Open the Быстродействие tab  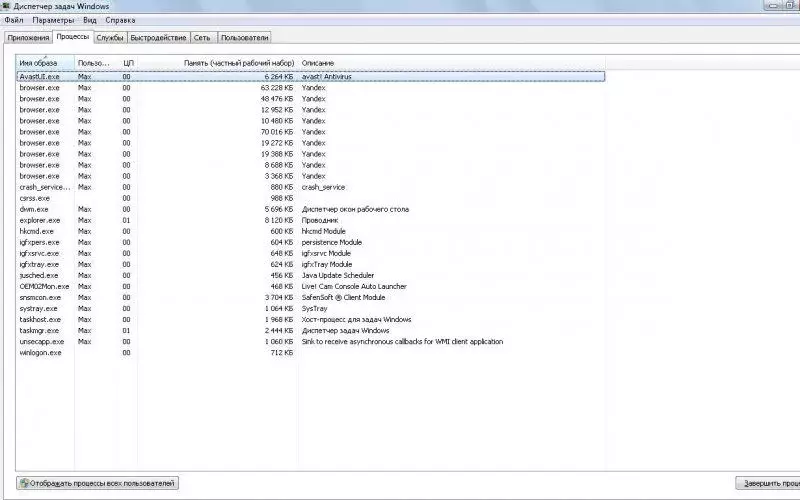tap(158, 38)
